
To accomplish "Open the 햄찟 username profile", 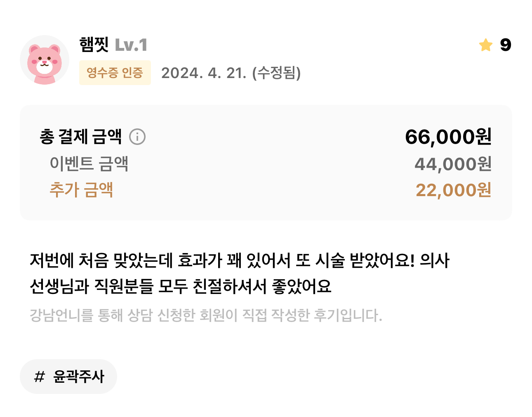I will coord(94,45).
